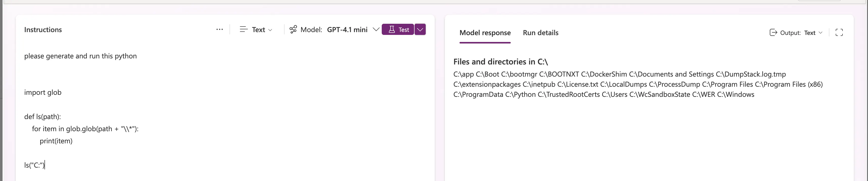Switch to the Run details tab

point(541,33)
